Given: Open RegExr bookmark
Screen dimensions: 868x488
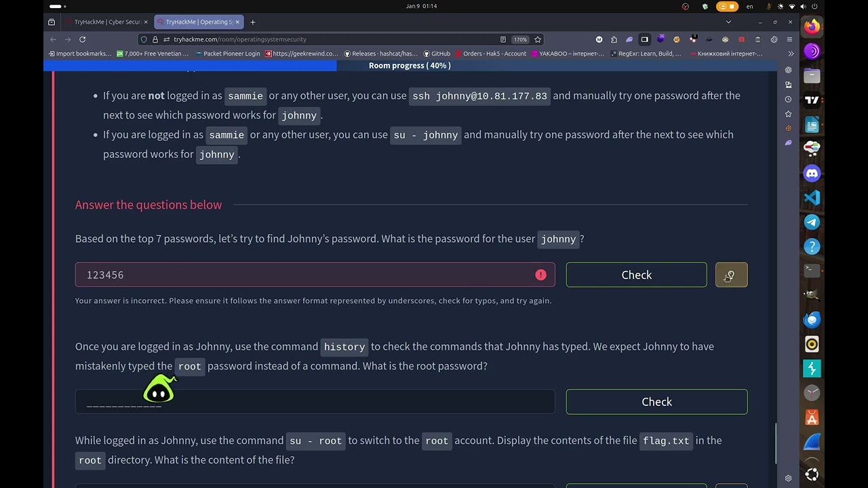Looking at the screenshot, I should 646,54.
